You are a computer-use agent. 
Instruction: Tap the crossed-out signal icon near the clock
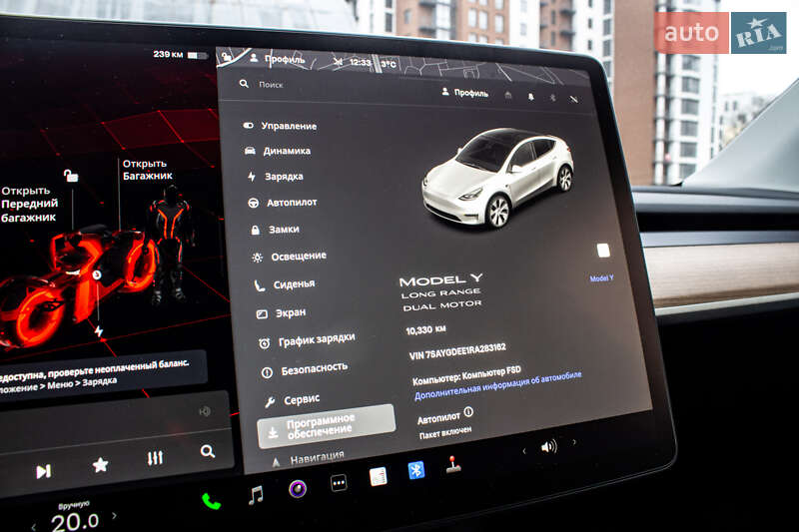click(x=338, y=62)
